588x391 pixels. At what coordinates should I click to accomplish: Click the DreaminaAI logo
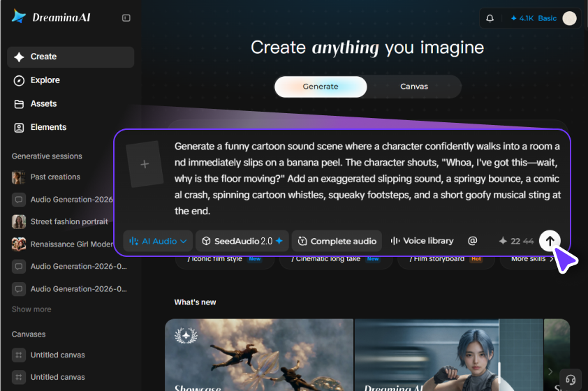pos(51,17)
